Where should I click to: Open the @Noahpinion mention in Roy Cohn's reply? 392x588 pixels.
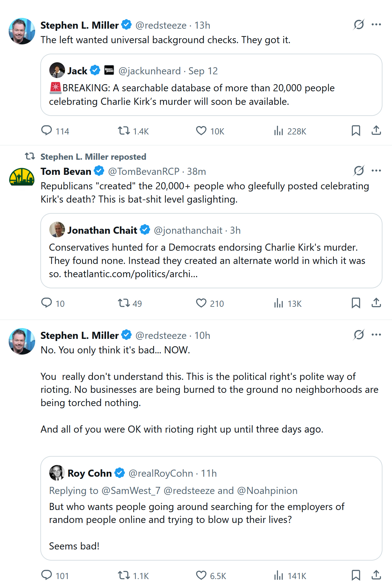(267, 491)
